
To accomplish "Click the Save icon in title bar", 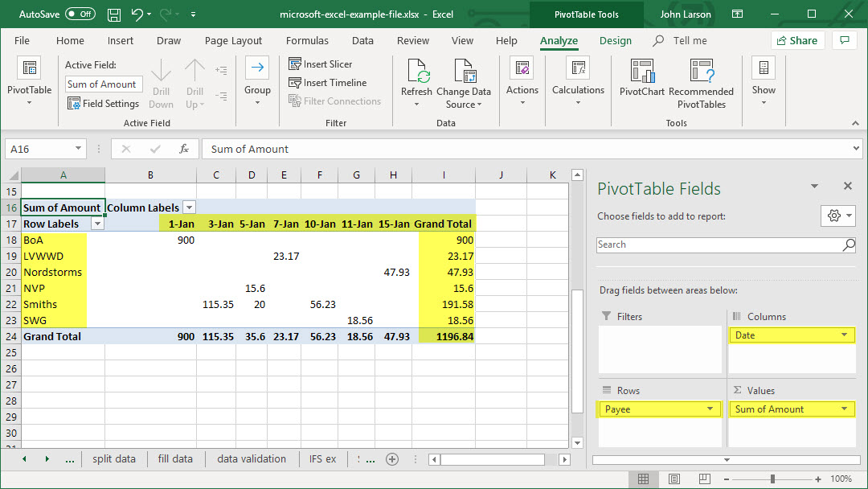I will [114, 14].
